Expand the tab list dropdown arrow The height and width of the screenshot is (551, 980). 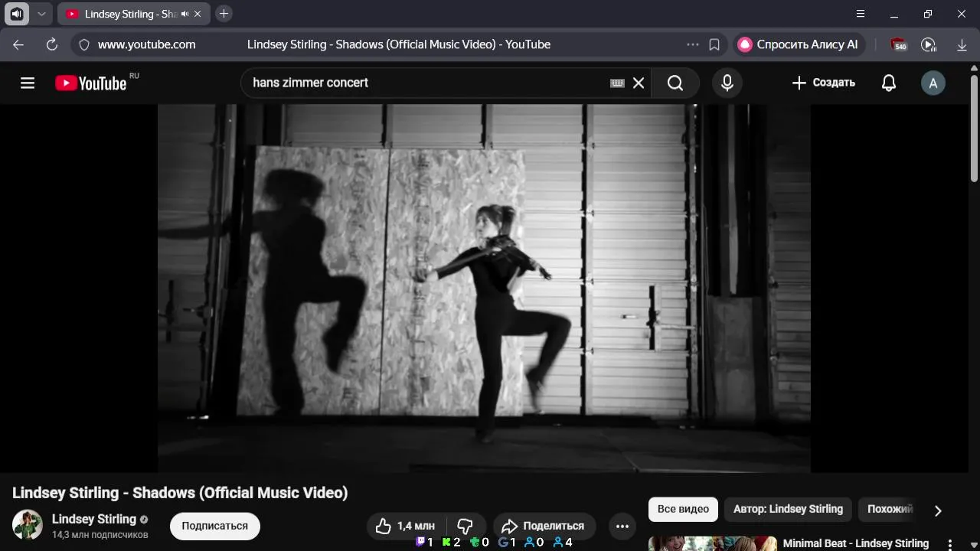pyautogui.click(x=41, y=14)
